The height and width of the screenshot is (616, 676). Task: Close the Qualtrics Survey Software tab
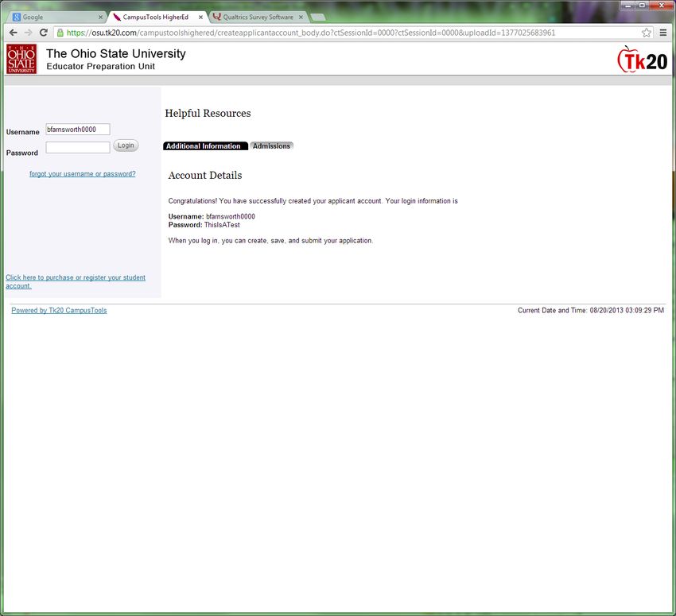(301, 17)
